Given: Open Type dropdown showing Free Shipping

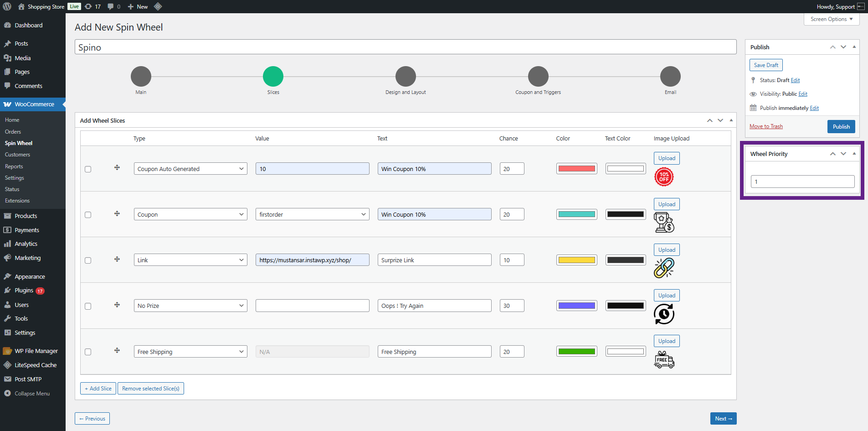Looking at the screenshot, I should 190,352.
